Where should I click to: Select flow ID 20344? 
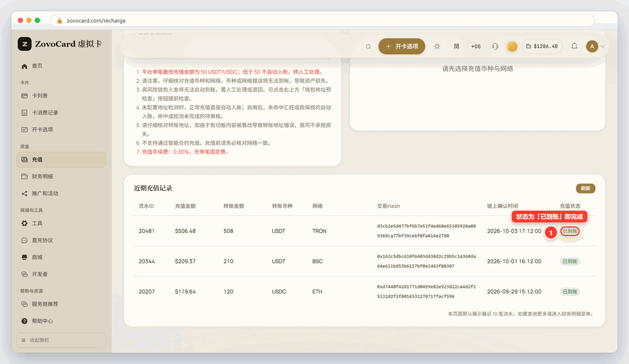click(146, 261)
